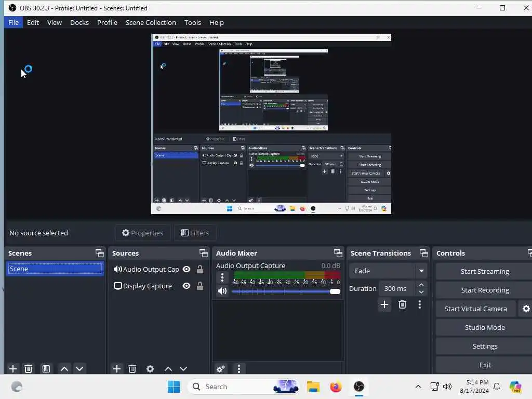532x399 pixels.
Task: Add a new source with the plus icon
Action: (117, 369)
